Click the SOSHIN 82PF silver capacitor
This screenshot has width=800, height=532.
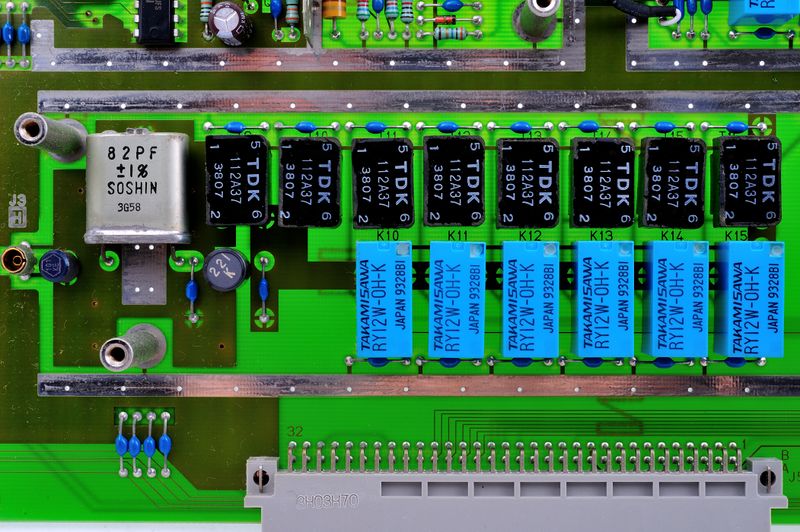tap(137, 187)
